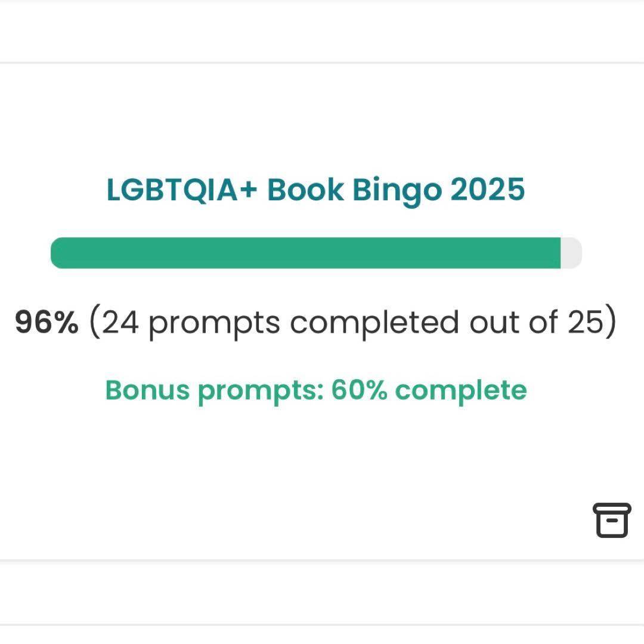
Task: Click the LGBTQIA+ word in the title
Action: 181,190
